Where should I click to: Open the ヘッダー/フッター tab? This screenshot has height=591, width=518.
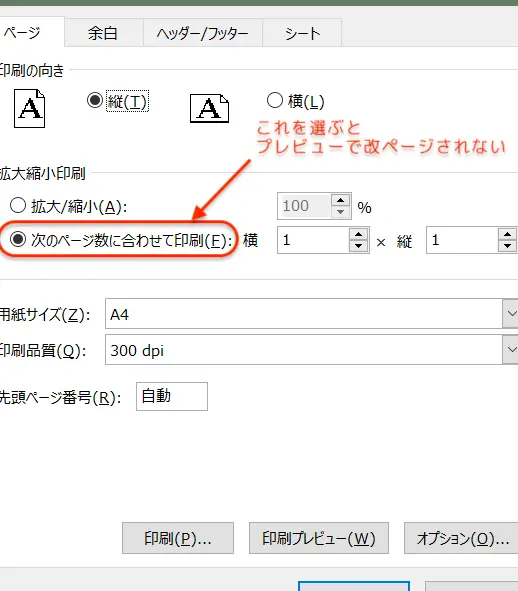(202, 33)
